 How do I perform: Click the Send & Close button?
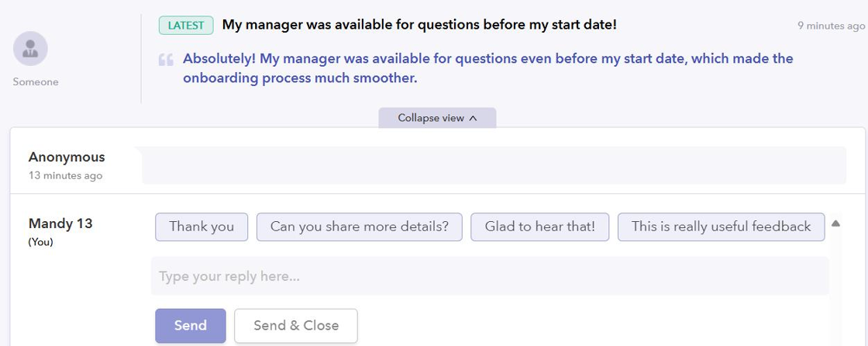click(x=296, y=326)
